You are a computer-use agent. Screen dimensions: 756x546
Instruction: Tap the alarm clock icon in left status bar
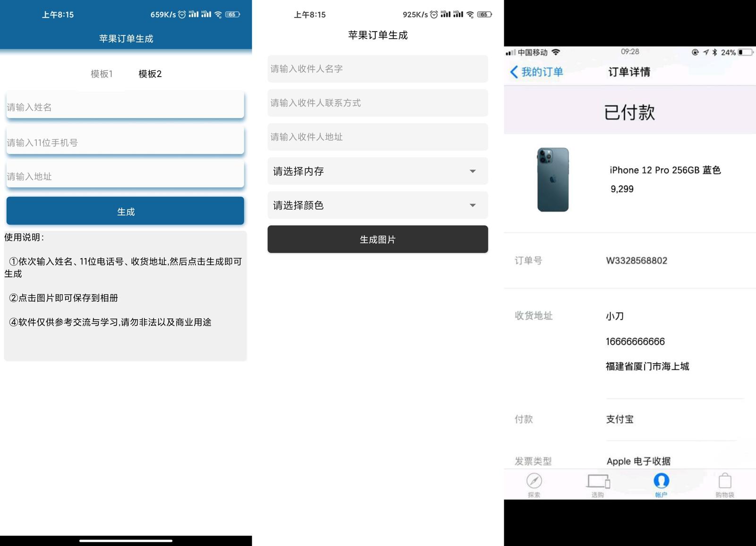click(182, 15)
